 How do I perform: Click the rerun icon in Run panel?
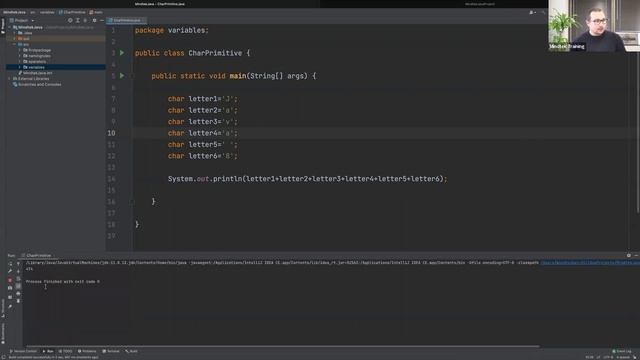10,264
